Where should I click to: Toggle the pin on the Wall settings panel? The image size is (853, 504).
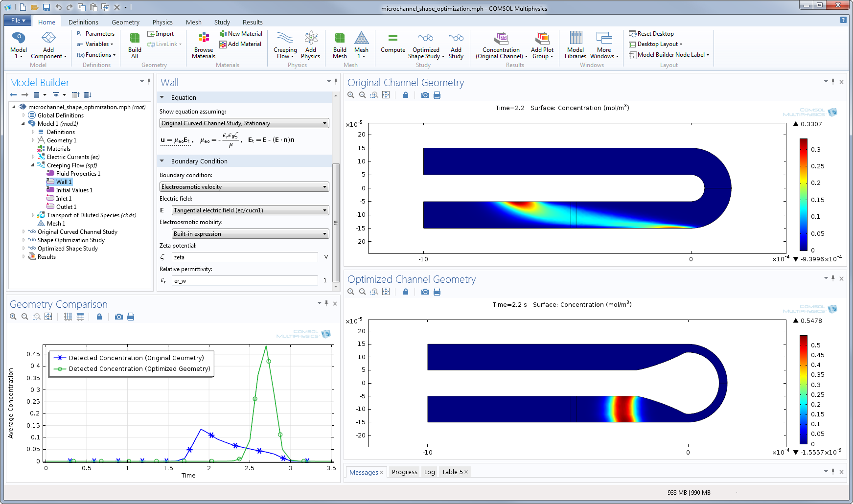[336, 81]
